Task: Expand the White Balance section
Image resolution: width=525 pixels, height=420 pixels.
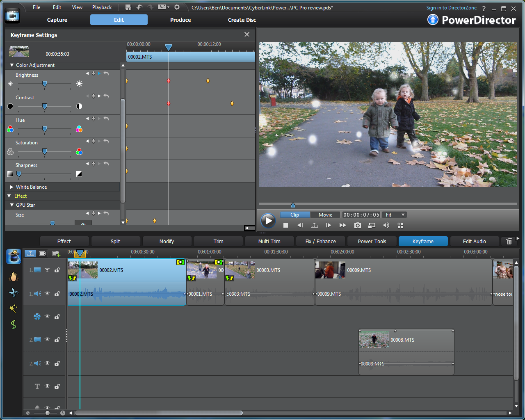Action: 12,187
